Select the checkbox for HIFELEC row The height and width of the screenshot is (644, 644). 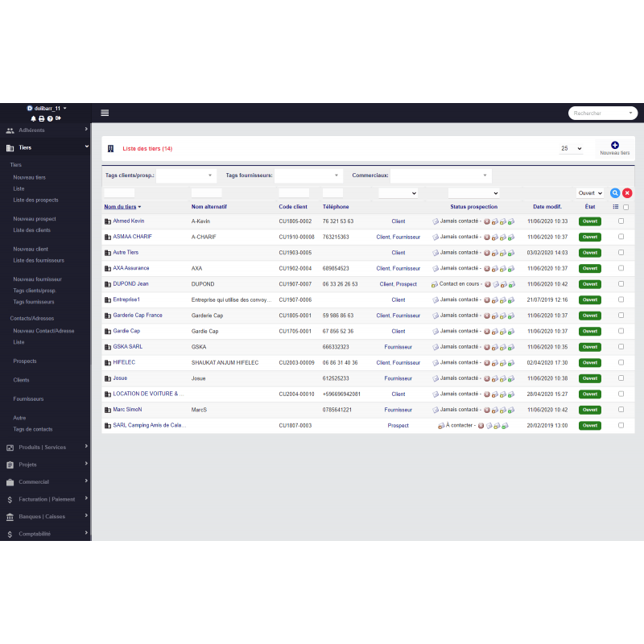(621, 362)
